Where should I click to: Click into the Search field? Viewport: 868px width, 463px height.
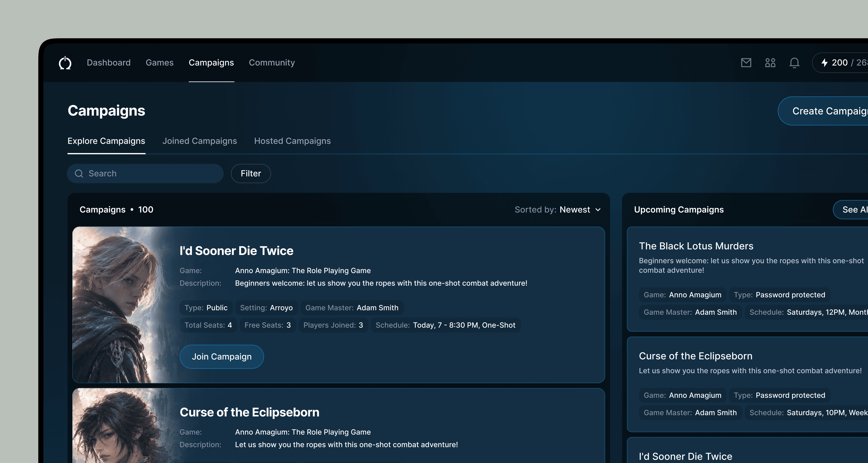[x=145, y=173]
